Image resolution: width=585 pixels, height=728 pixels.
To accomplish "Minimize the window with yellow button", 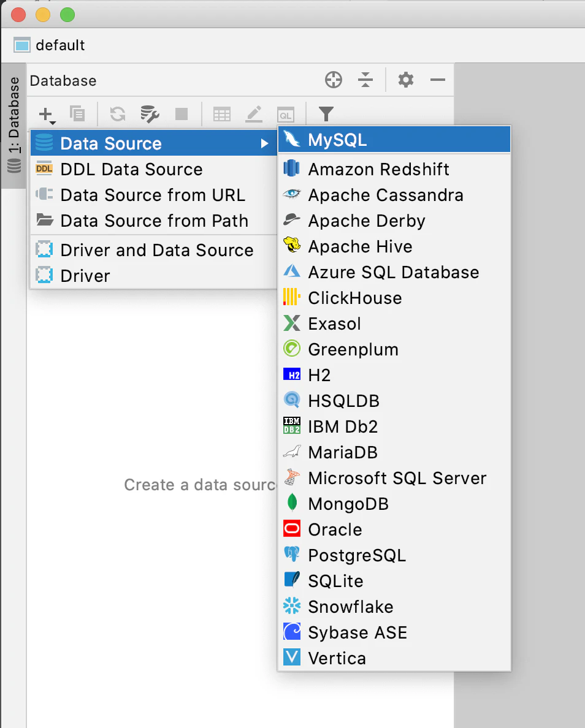I will pyautogui.click(x=43, y=15).
